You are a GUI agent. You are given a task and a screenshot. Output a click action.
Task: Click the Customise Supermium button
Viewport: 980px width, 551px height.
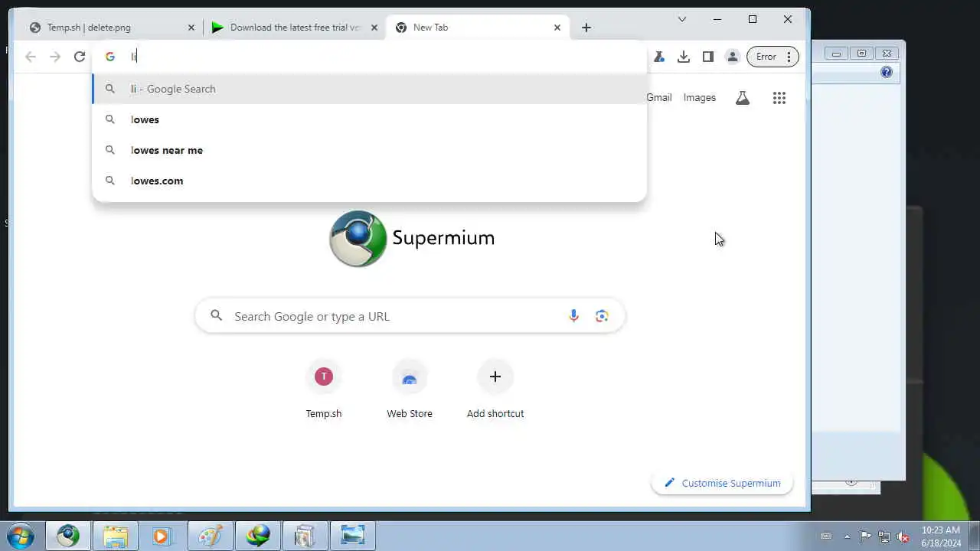[722, 483]
